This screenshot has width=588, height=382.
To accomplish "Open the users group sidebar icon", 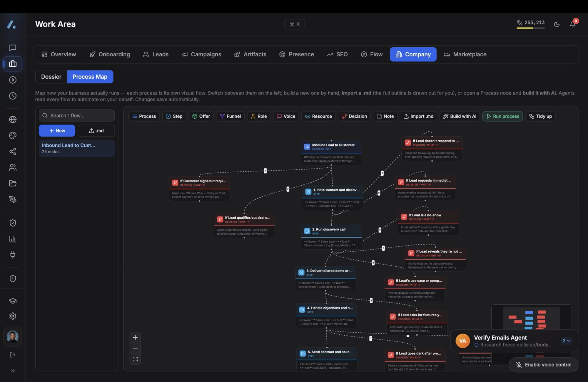I will 13,167.
